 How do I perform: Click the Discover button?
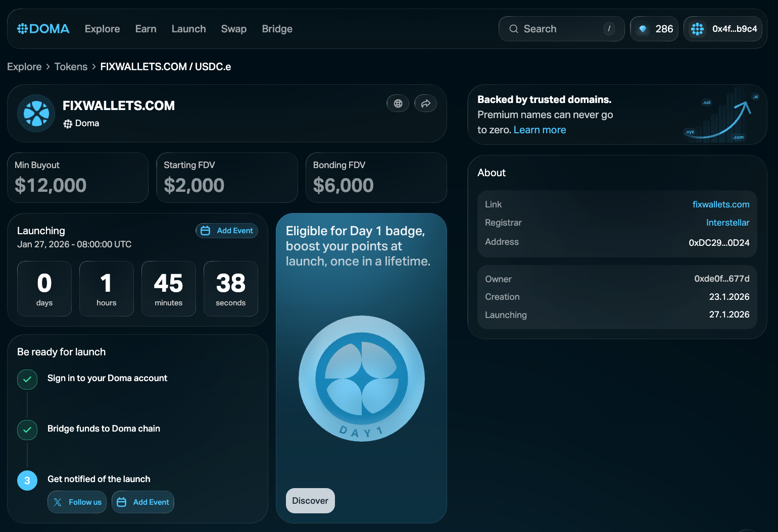[310, 500]
